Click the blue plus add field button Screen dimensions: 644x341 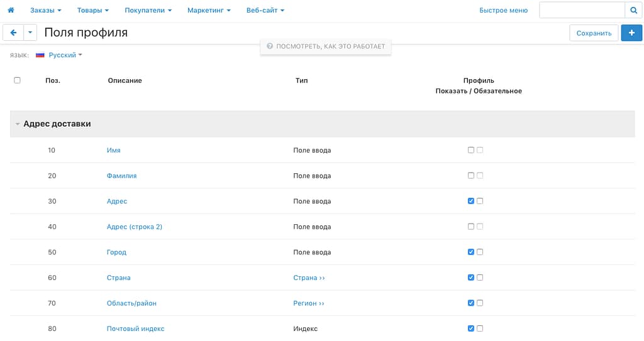631,33
